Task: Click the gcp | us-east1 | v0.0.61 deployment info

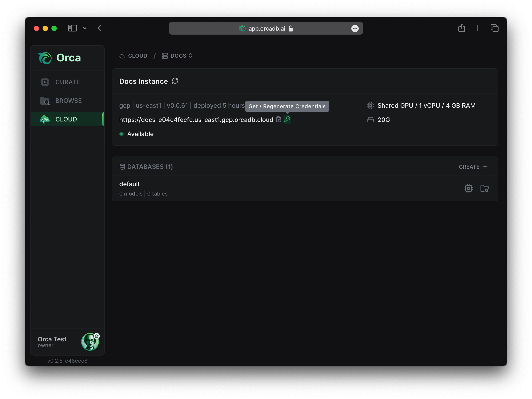Action: (182, 106)
